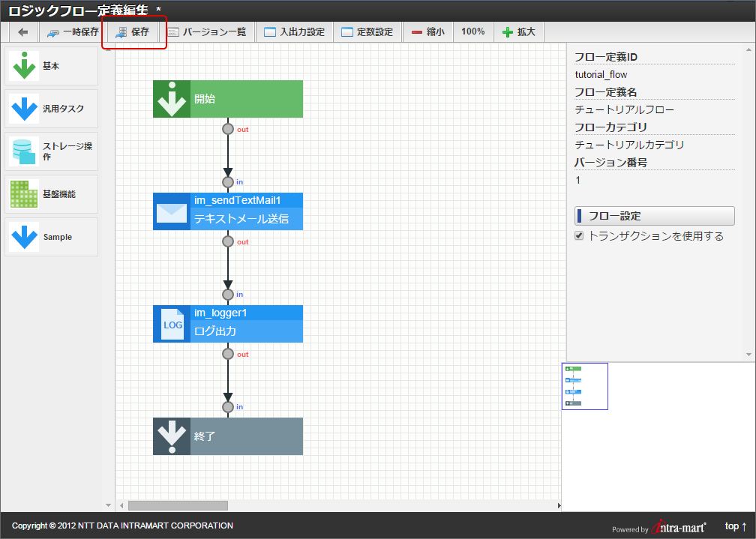Open the Sample palette category
756x539 pixels.
52,237
